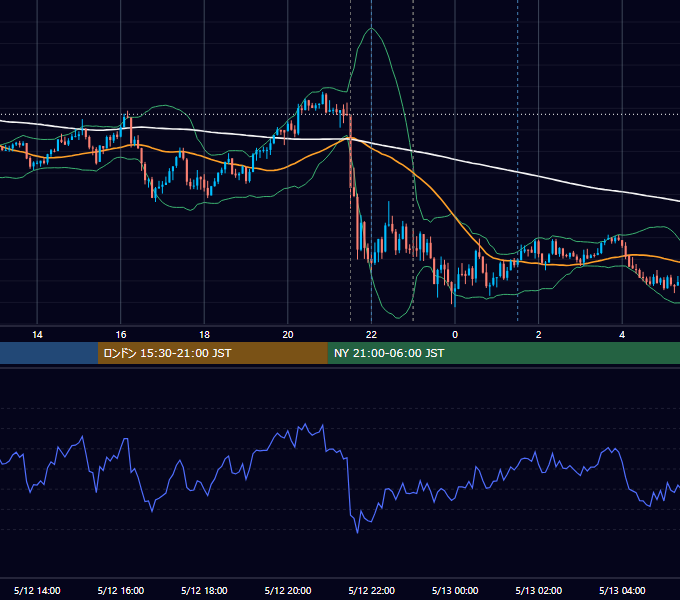Click the upper Bollinger band peak near 22:00
This screenshot has height=600, width=680.
[x=371, y=29]
